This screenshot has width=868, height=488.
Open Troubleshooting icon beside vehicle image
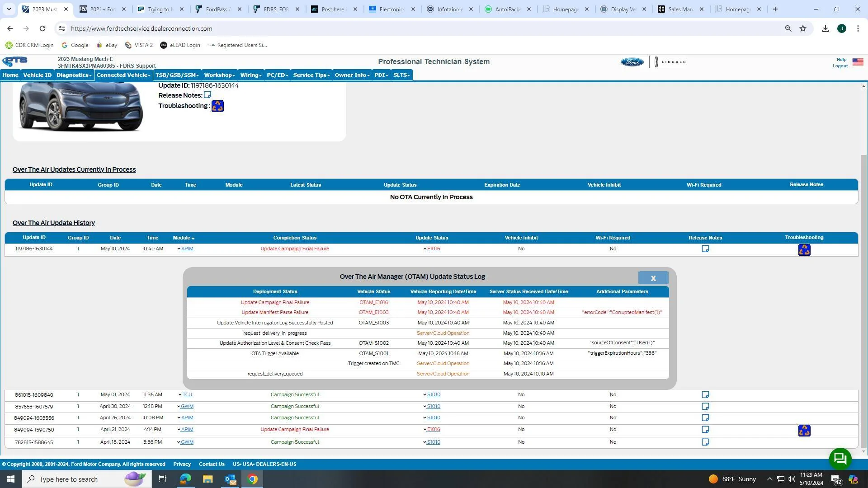[217, 106]
